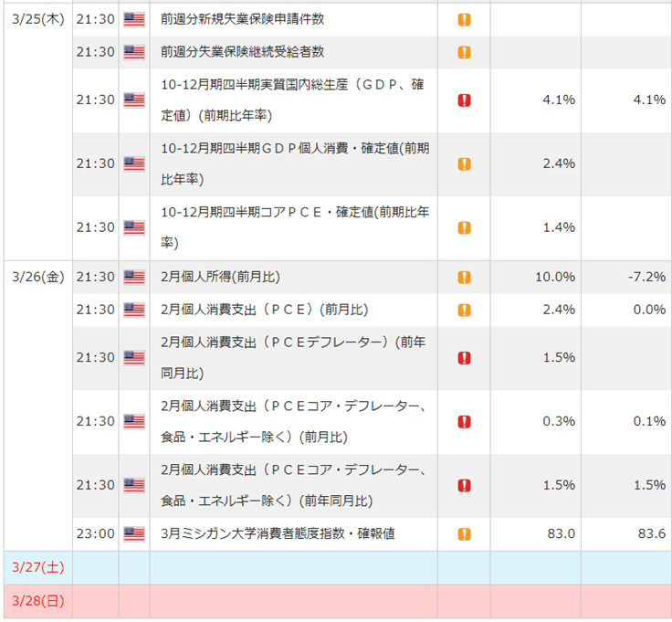Click the 23:00 time cell
The image size is (672, 622).
(96, 533)
